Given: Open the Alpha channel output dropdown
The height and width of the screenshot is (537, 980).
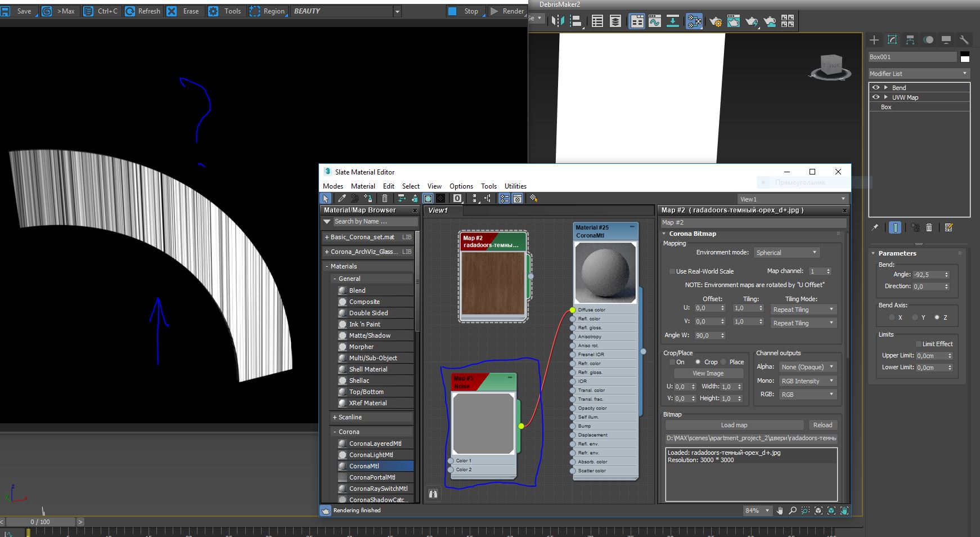Looking at the screenshot, I should coord(808,367).
